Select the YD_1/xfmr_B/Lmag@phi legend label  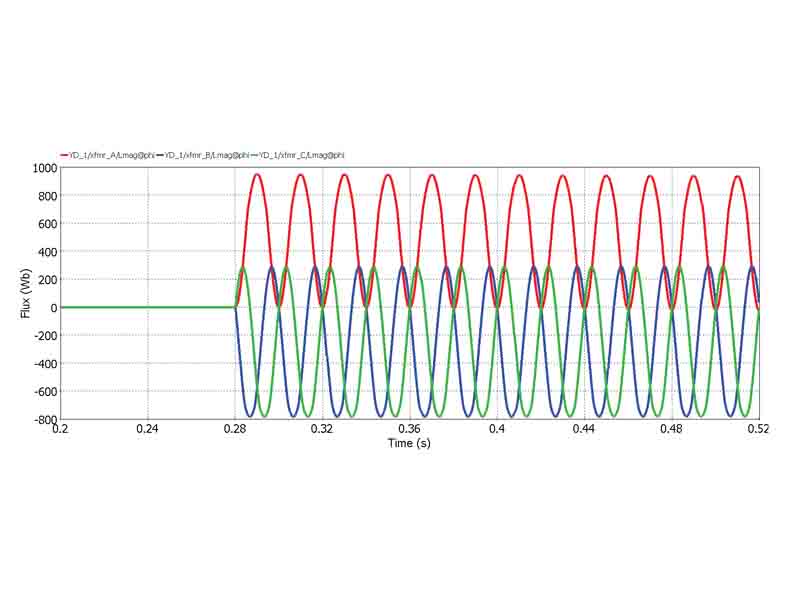click(207, 155)
